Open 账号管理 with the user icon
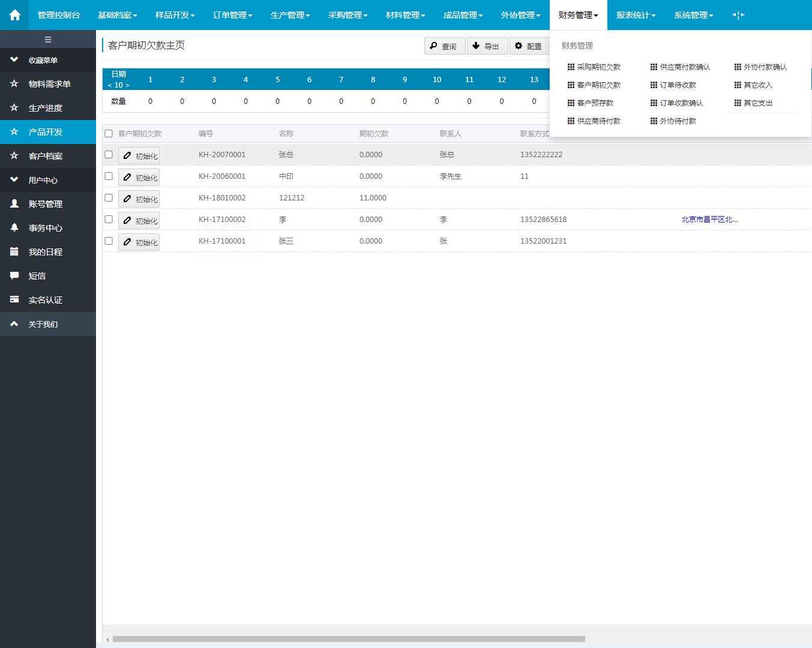Viewport: 812px width, 648px height. click(45, 204)
